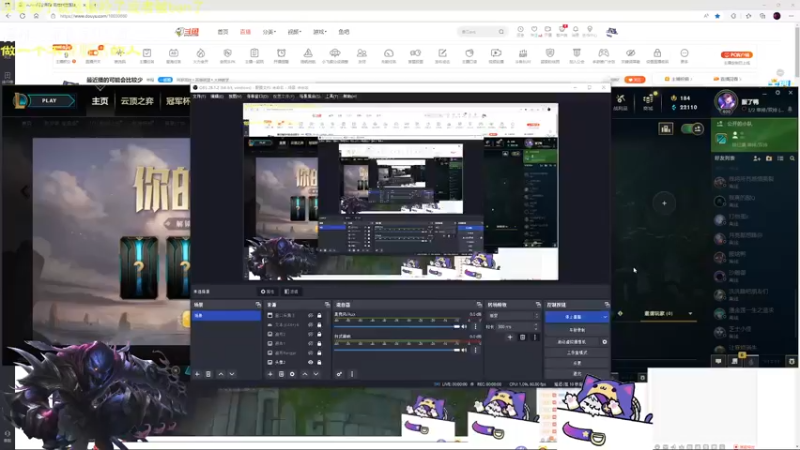
Task: Click start virtual camera button
Action: tap(572, 342)
